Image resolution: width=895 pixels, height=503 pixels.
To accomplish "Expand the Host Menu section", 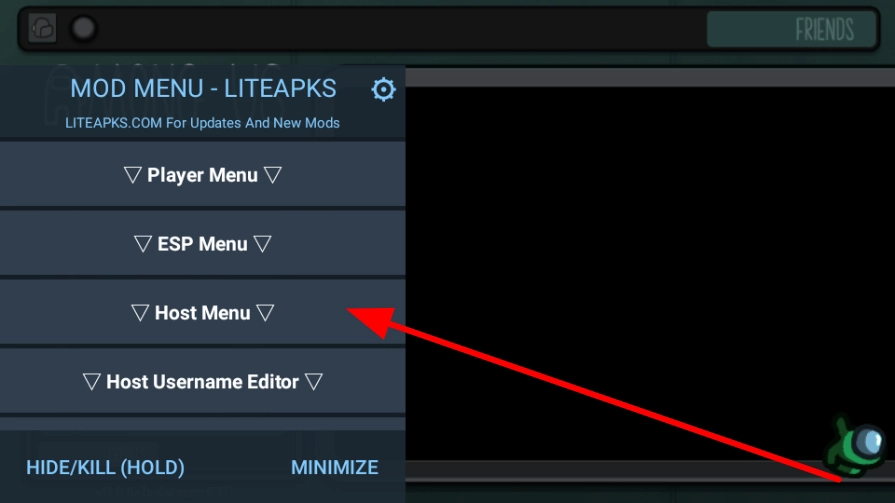I will [x=203, y=312].
